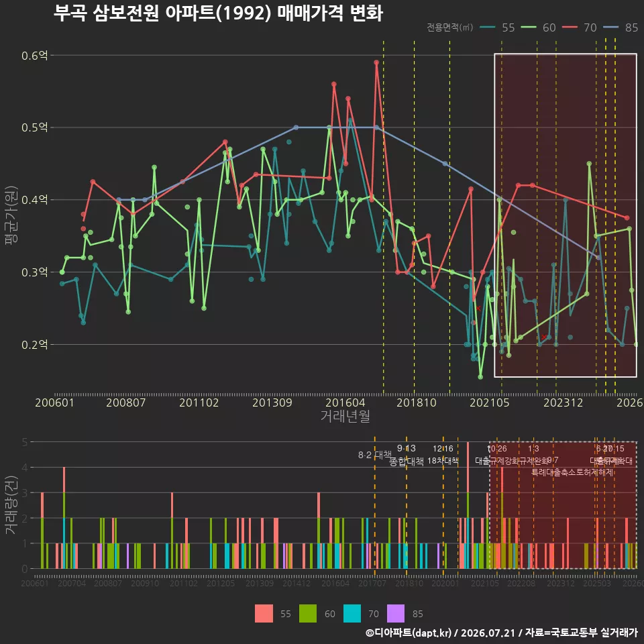This screenshot has width=644, height=644.
Task: Click the pink 55 swatch in bottom legend
Action: coord(264,614)
